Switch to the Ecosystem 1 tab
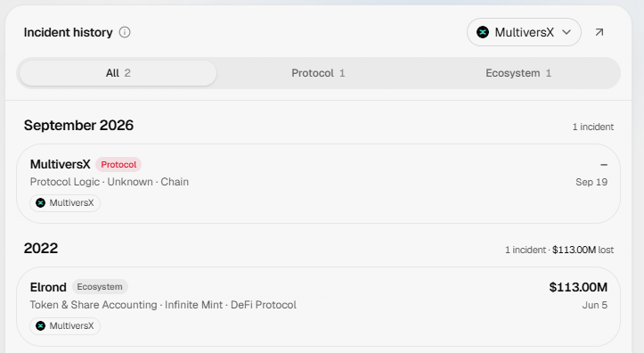644x353 pixels. coord(518,73)
